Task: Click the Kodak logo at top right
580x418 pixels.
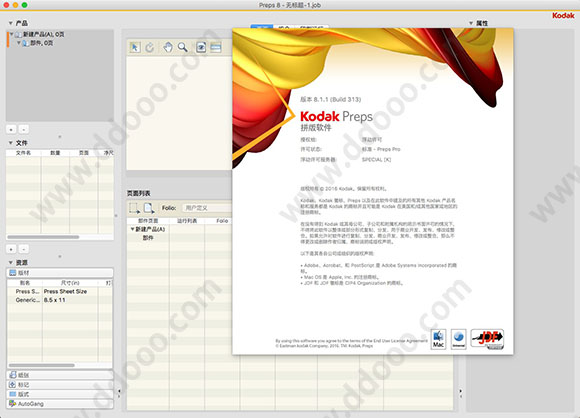Action: pos(563,16)
